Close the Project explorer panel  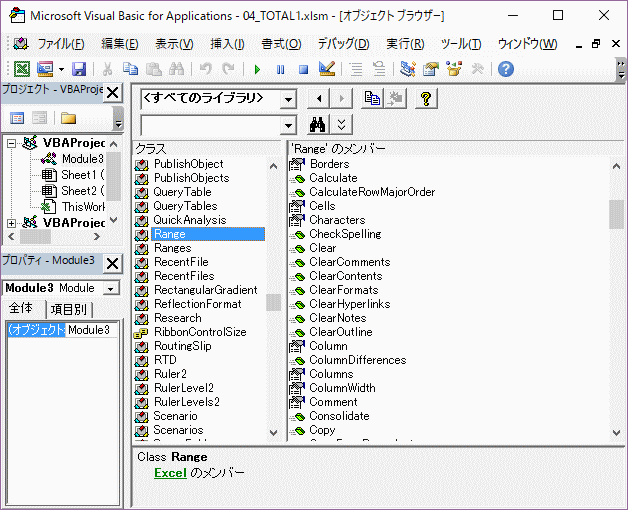pos(113,93)
